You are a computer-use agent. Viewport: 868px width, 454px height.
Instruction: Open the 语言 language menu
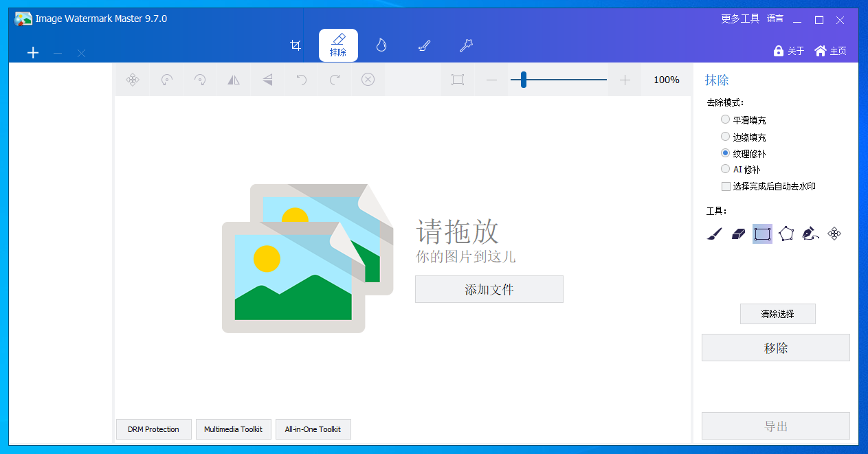pyautogui.click(x=775, y=19)
